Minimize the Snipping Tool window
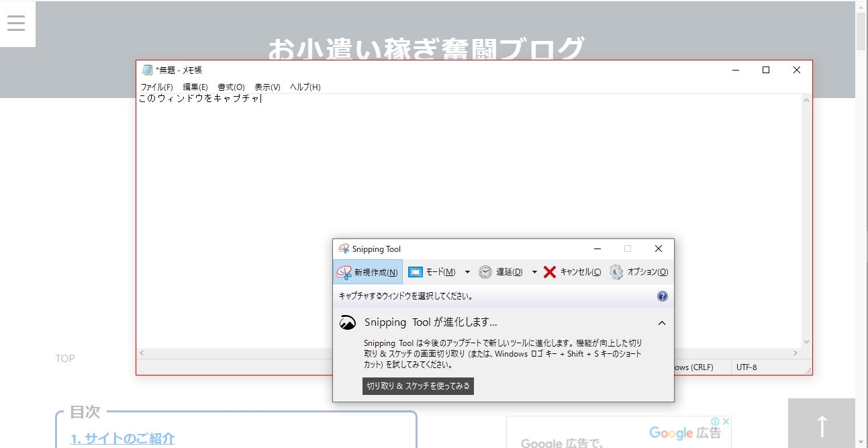 click(597, 249)
